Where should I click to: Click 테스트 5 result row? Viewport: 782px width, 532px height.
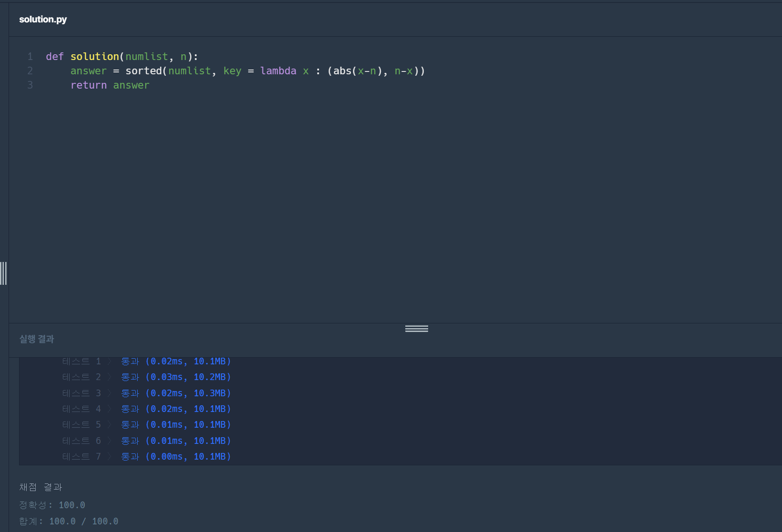pyautogui.click(x=147, y=425)
